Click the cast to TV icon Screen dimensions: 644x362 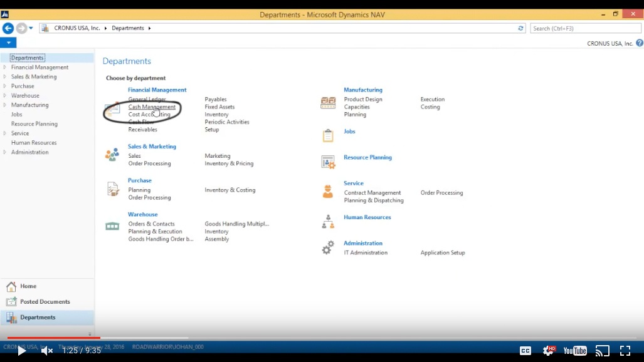(x=602, y=351)
